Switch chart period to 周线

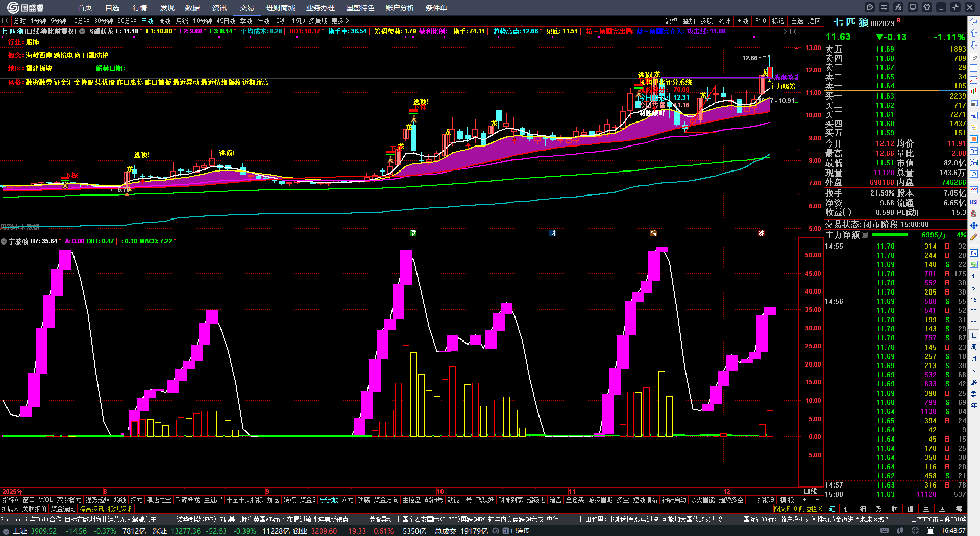point(165,21)
